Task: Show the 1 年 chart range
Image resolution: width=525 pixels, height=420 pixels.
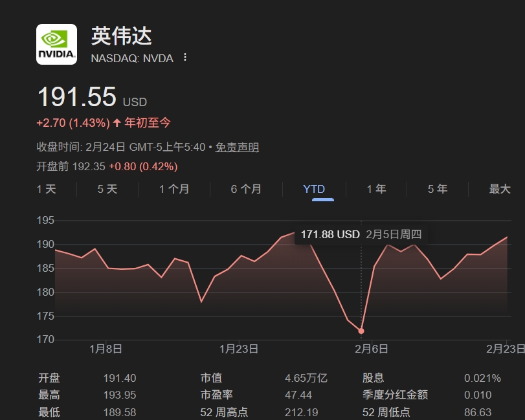Action: [x=376, y=189]
